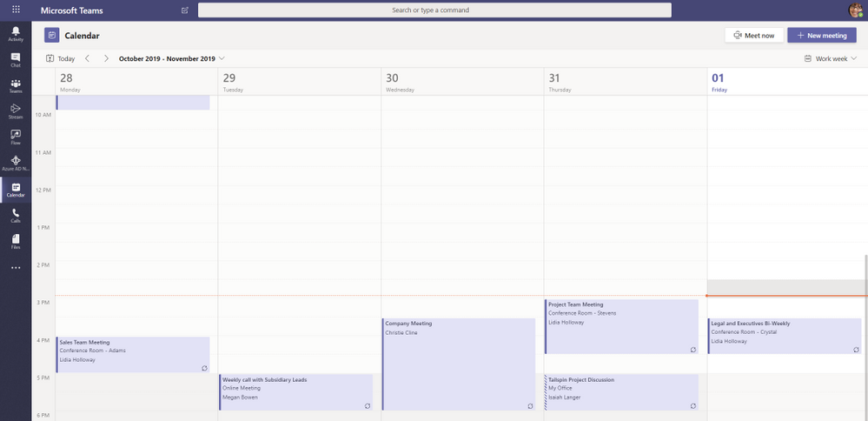This screenshot has height=421, width=868.
Task: Click the Microsoft Teams title text
Action: pos(71,10)
